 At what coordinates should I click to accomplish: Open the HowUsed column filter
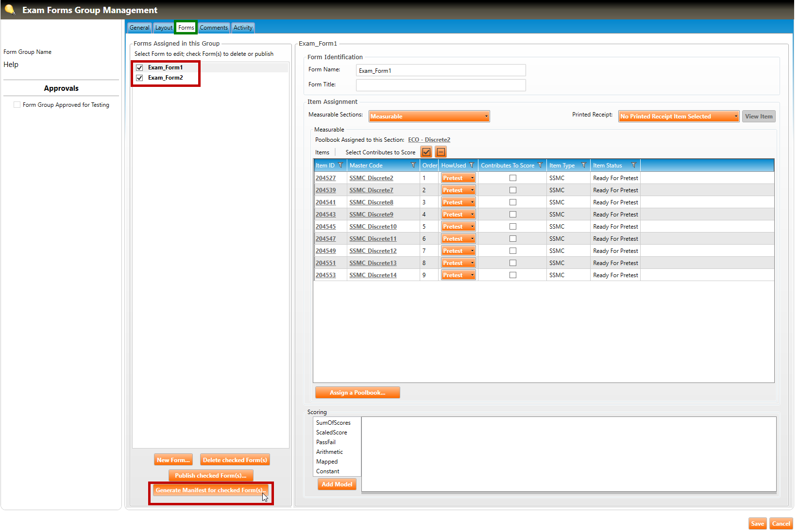(x=472, y=166)
